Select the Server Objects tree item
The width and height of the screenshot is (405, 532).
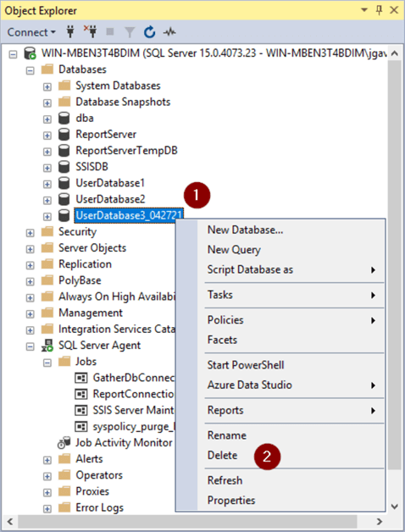coord(92,248)
